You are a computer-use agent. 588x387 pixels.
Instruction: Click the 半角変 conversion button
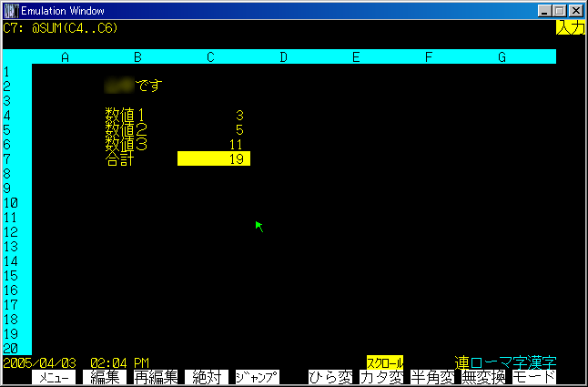(x=432, y=377)
